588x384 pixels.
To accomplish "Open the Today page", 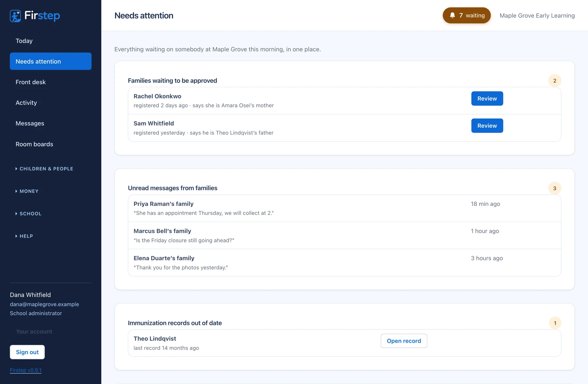I will click(x=51, y=41).
